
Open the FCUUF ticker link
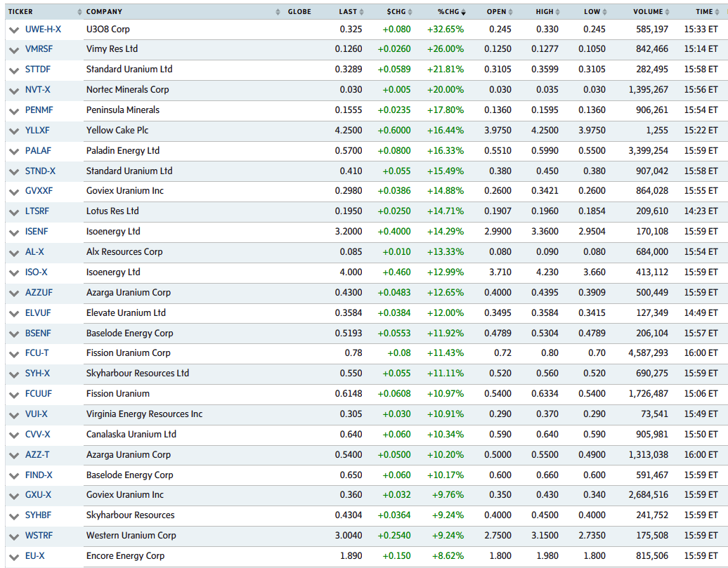(x=39, y=394)
